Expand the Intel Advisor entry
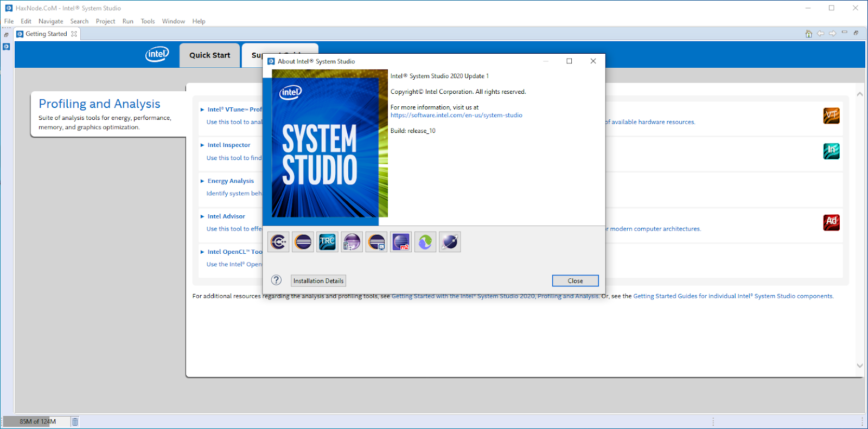Image resolution: width=868 pixels, height=429 pixels. (202, 216)
